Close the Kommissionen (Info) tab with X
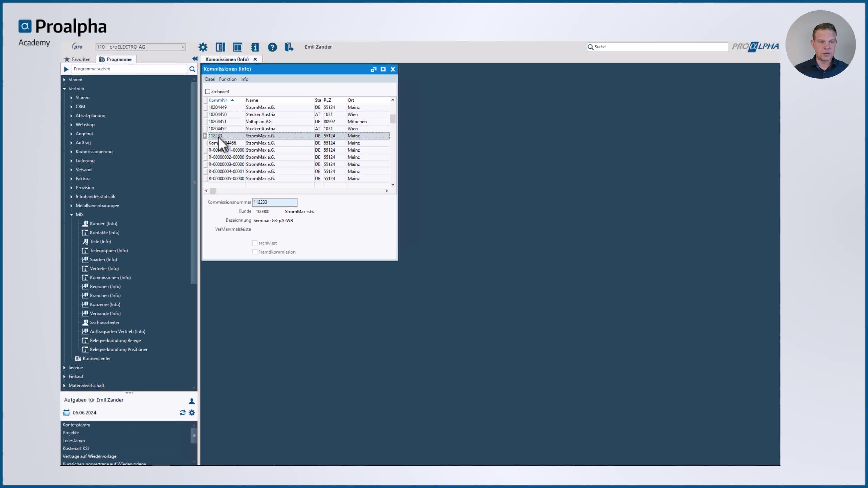868x488 pixels. coord(255,59)
